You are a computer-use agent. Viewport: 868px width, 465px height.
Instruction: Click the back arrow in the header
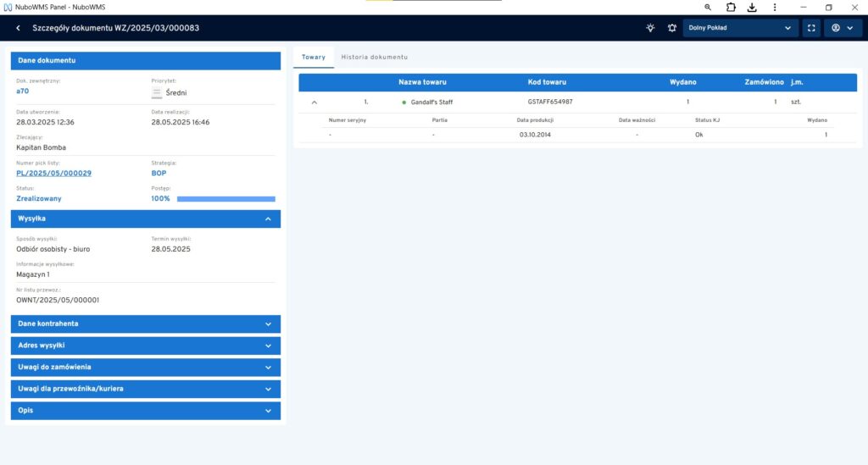pos(18,28)
